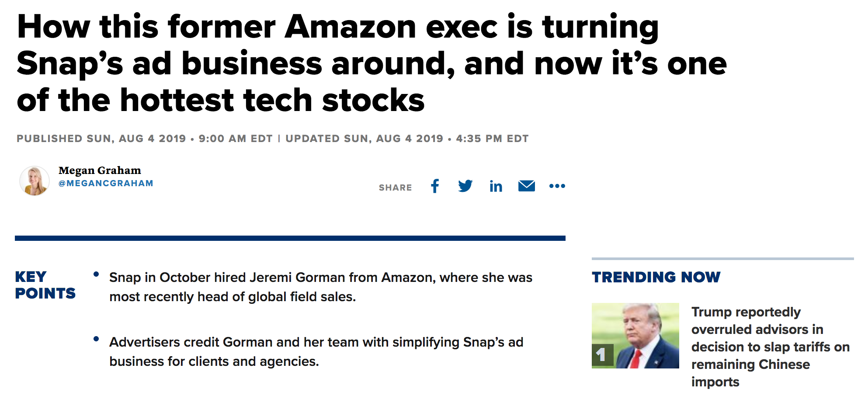Viewport: 868px width, 396px height.
Task: Click the number 1 rank badge
Action: pos(602,355)
